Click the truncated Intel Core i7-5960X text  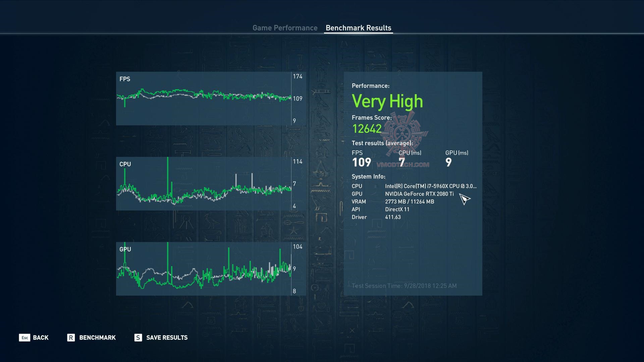click(x=430, y=186)
